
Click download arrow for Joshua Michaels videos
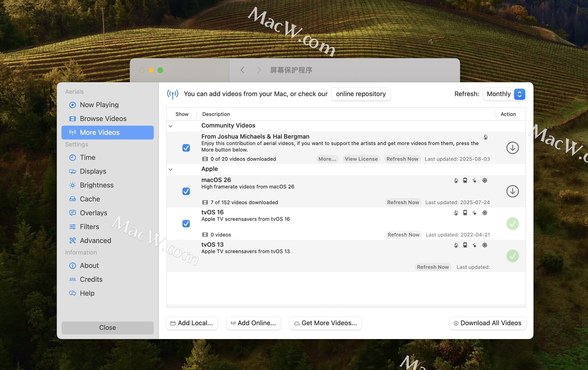512,148
